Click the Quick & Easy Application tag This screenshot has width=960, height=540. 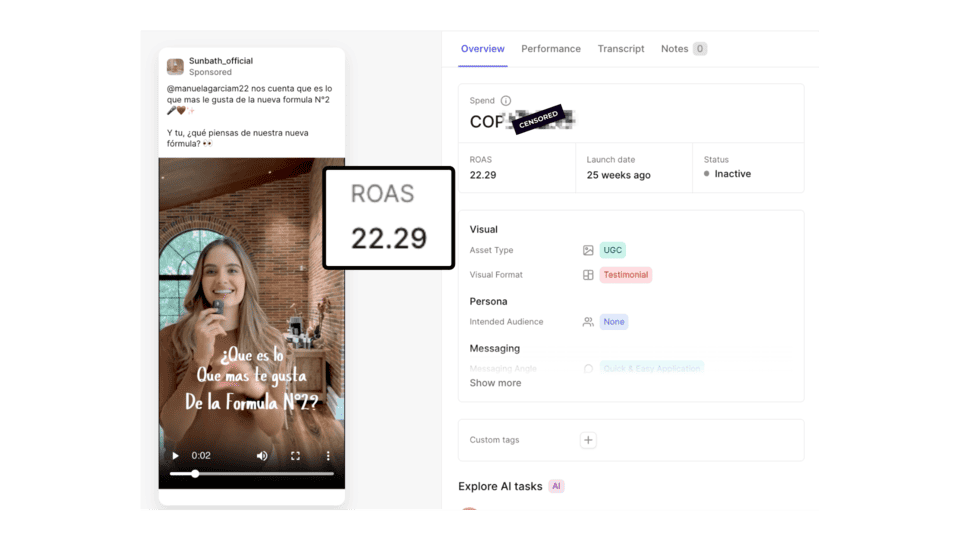[x=651, y=368]
